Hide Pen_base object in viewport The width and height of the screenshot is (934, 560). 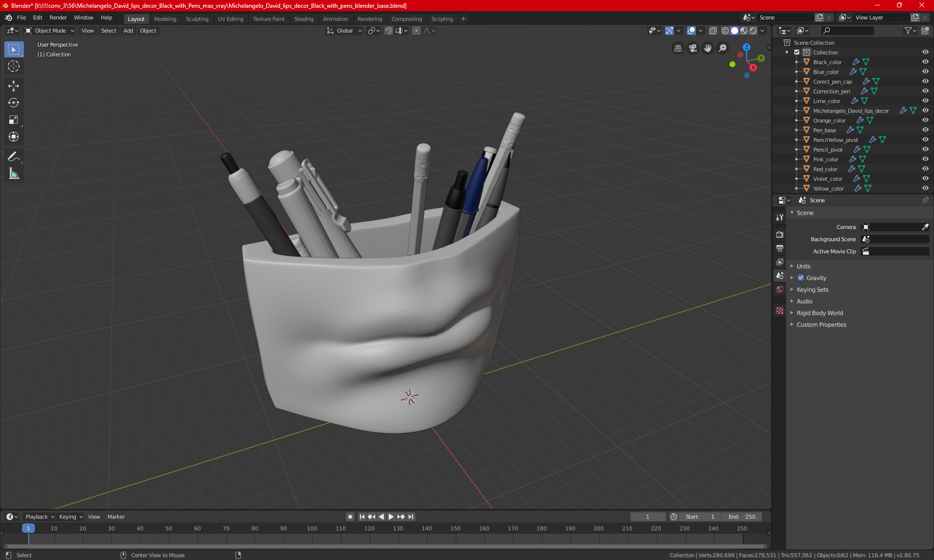(925, 130)
